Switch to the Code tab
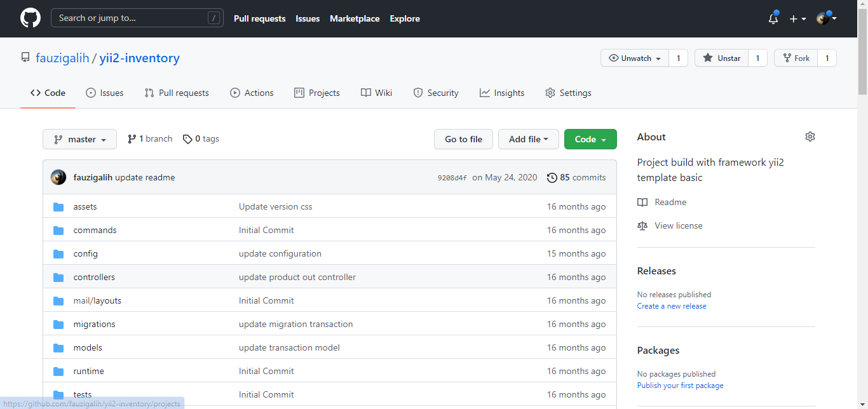Screen dimensions: 868x409 pyautogui.click(x=48, y=93)
